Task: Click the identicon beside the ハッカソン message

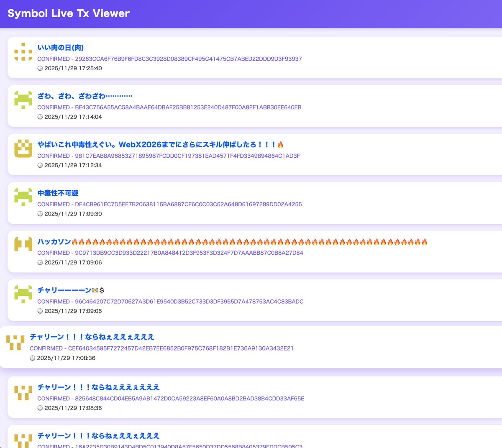Action: pyautogui.click(x=23, y=244)
